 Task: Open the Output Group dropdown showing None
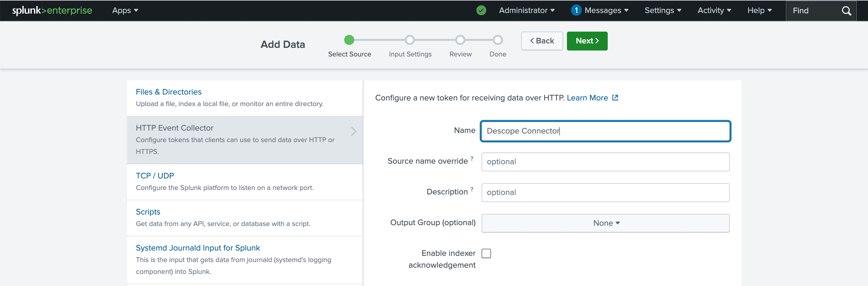pos(605,223)
